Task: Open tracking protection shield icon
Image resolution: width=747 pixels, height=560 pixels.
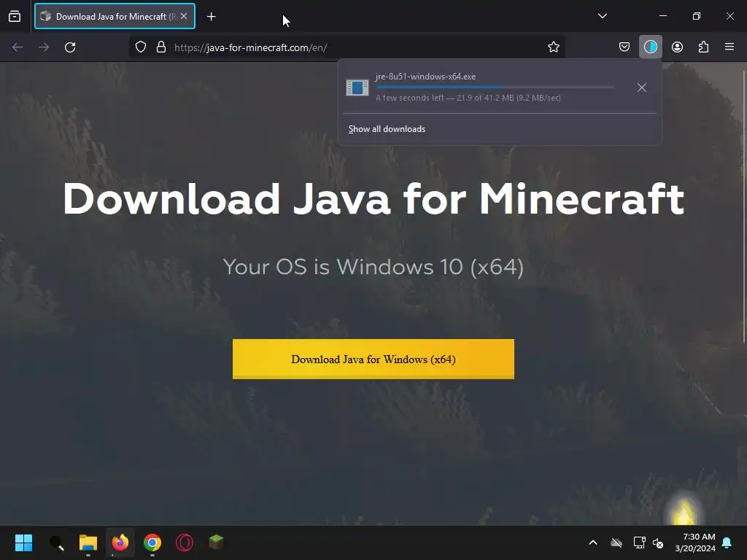Action: tap(141, 47)
